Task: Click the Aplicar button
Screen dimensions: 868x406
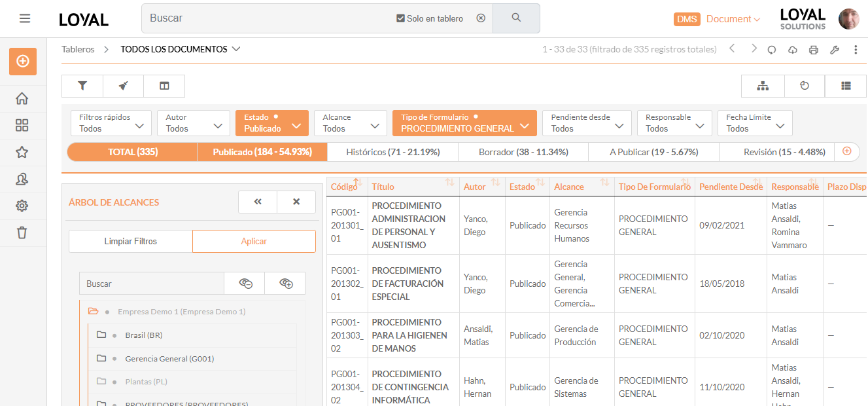Action: (254, 241)
